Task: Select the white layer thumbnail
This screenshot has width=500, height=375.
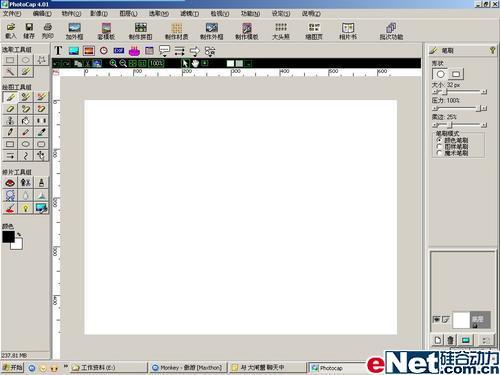Action: click(x=461, y=320)
